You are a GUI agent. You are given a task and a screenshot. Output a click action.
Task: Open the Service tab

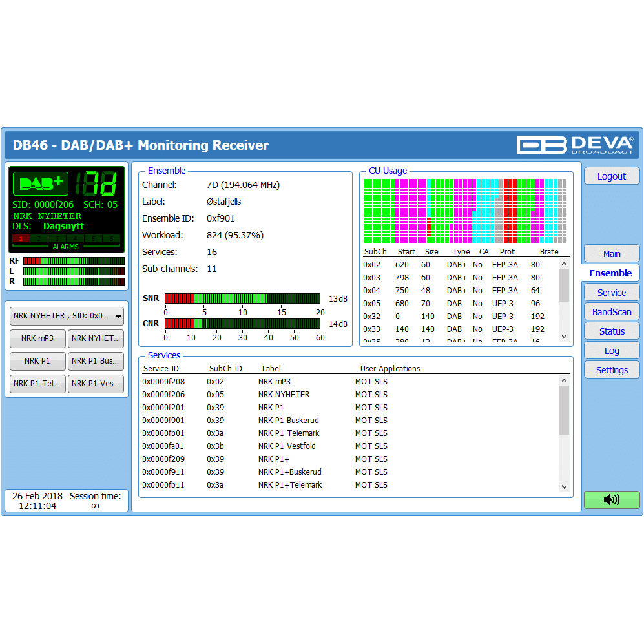tap(611, 293)
